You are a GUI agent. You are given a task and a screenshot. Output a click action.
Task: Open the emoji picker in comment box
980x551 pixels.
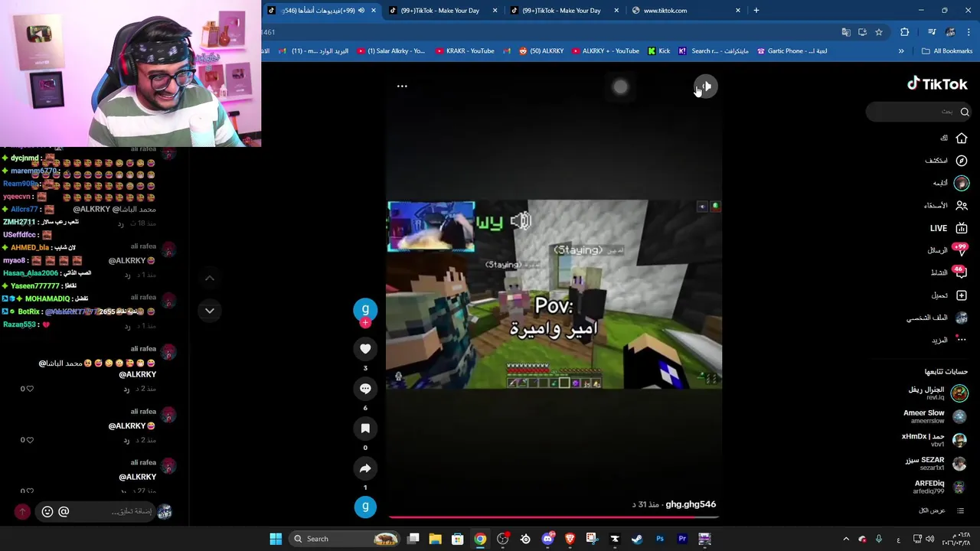pos(47,511)
